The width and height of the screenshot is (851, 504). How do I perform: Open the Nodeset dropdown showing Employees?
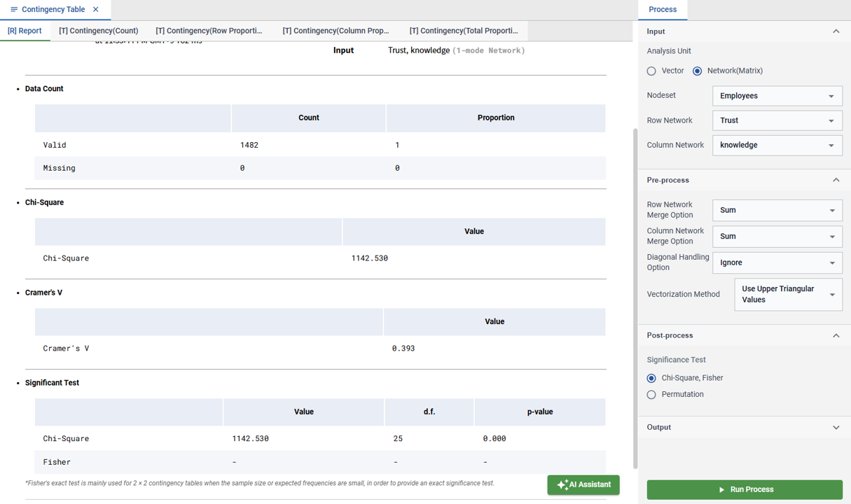(x=777, y=96)
